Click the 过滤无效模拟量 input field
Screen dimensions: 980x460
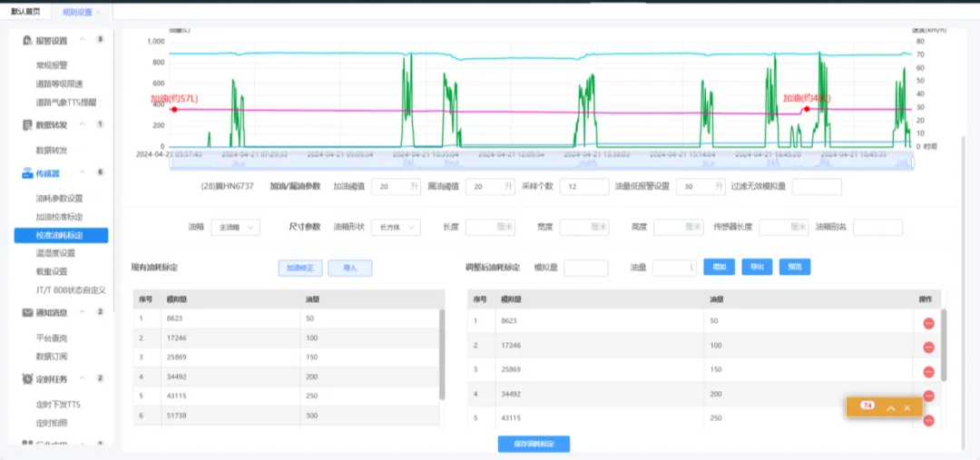coord(817,187)
